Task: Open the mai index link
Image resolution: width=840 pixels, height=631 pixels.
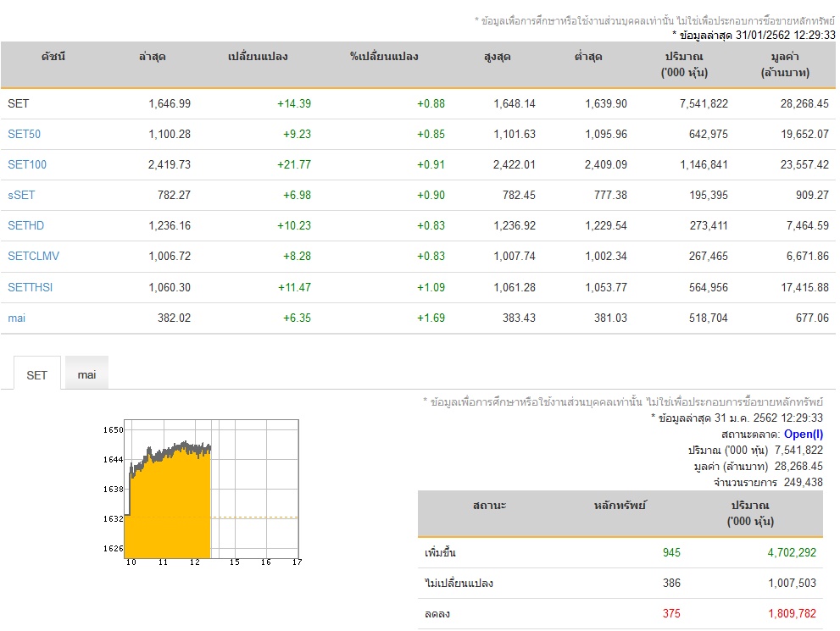Action: tap(17, 318)
